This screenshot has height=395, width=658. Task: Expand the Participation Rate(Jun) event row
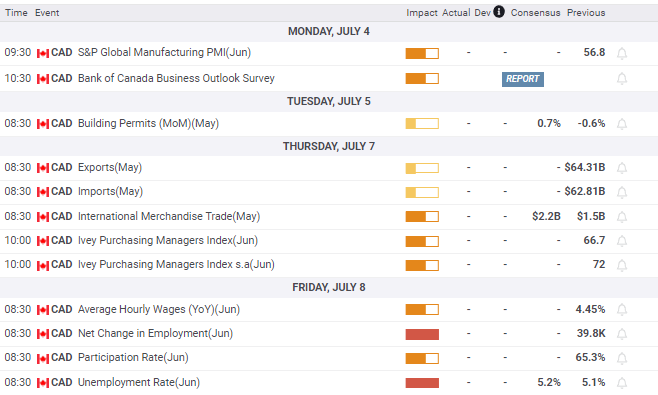pos(329,358)
